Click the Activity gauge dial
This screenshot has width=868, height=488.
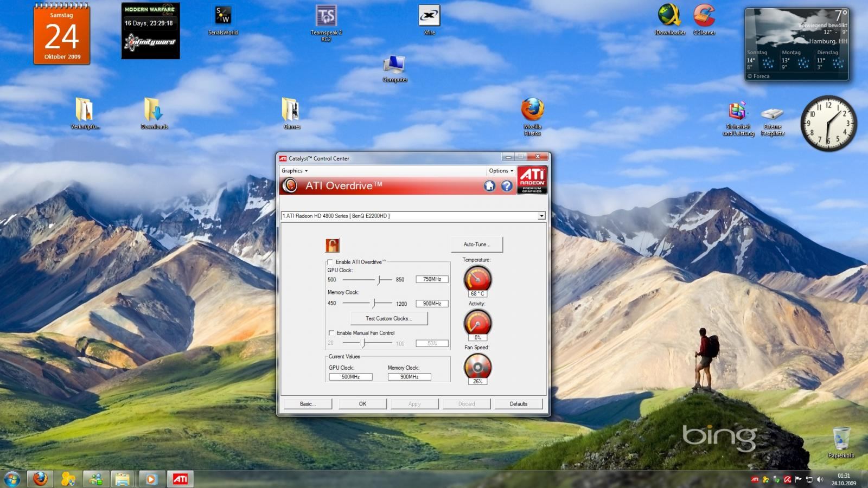[x=477, y=323]
